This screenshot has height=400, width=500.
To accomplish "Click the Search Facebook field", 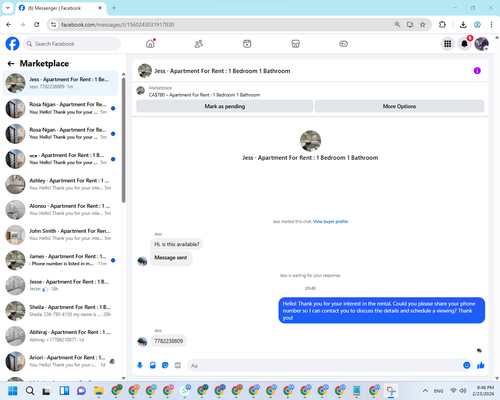I will click(x=72, y=44).
